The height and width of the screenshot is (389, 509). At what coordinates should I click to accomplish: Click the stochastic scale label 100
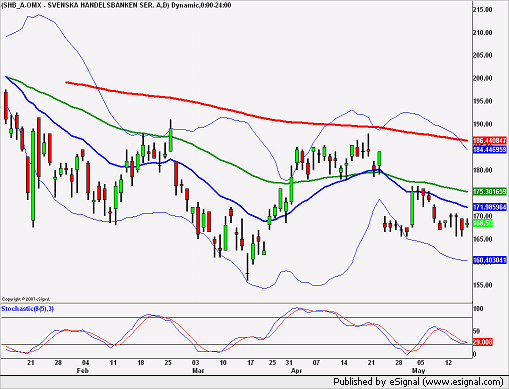coord(478,309)
